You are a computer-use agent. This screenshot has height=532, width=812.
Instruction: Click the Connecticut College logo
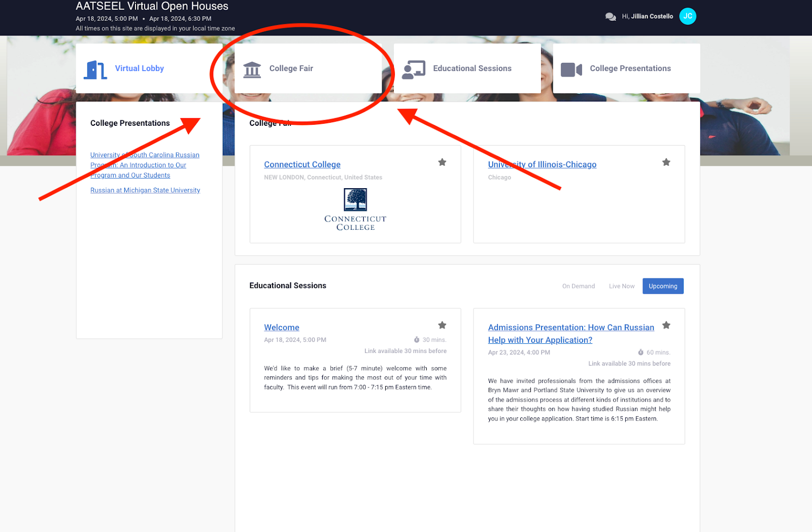pyautogui.click(x=355, y=209)
